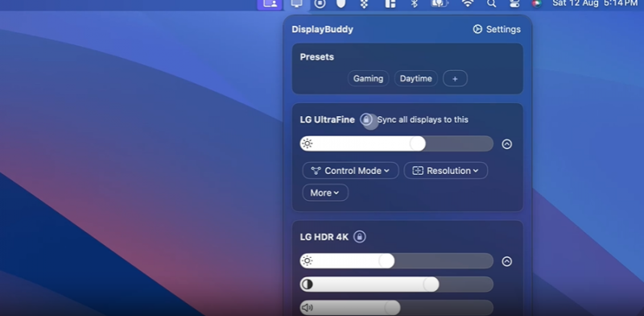Open DisplayBuddy Settings

(497, 29)
